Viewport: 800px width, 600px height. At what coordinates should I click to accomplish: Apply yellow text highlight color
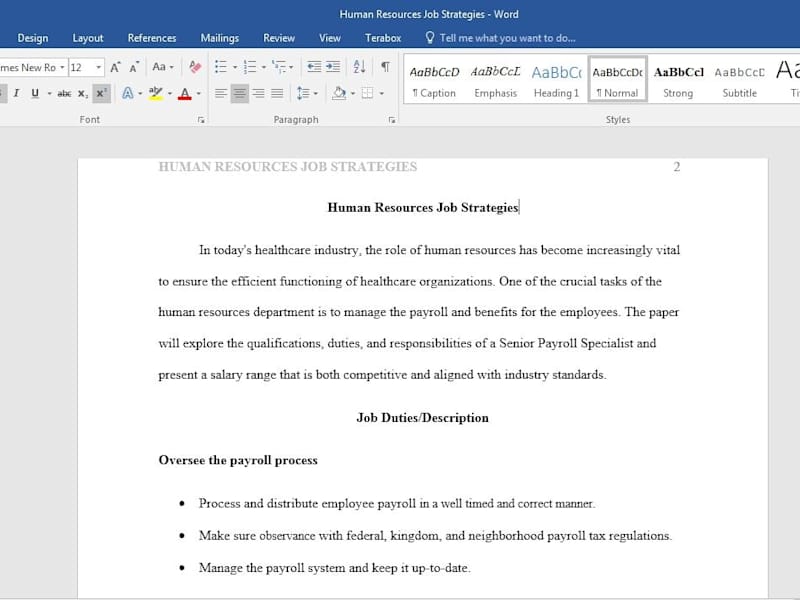(156, 93)
